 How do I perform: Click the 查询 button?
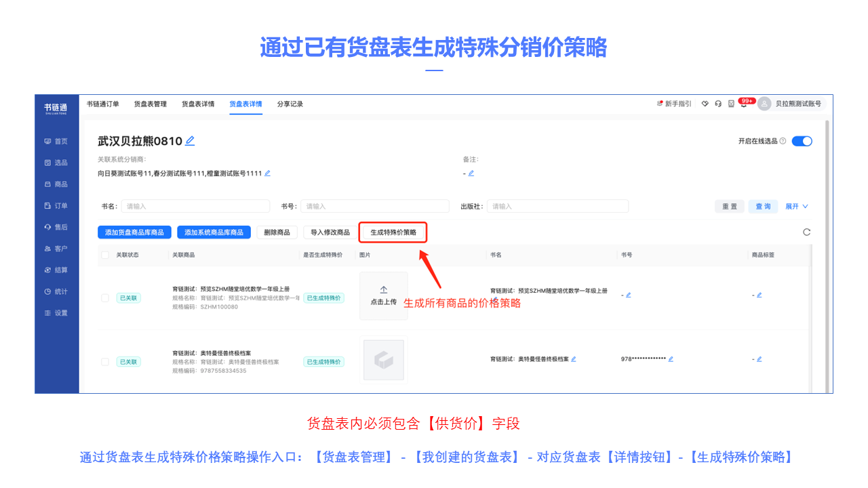(x=764, y=207)
